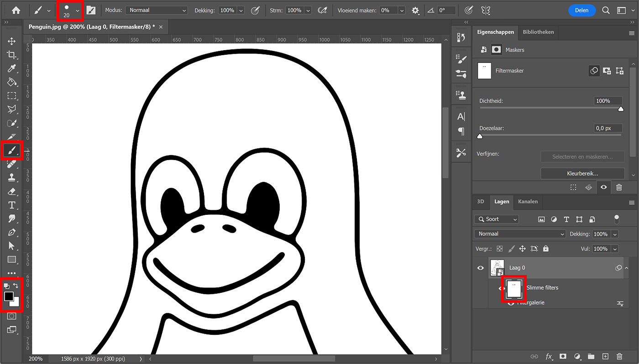Open the Bibliotheken panel
Screen dimensions: 639x364
(x=538, y=32)
